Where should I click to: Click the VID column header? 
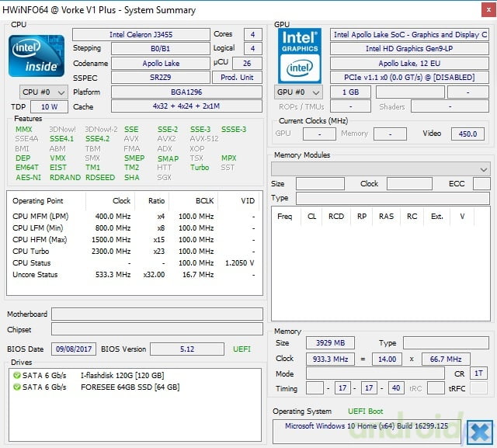coord(238,201)
